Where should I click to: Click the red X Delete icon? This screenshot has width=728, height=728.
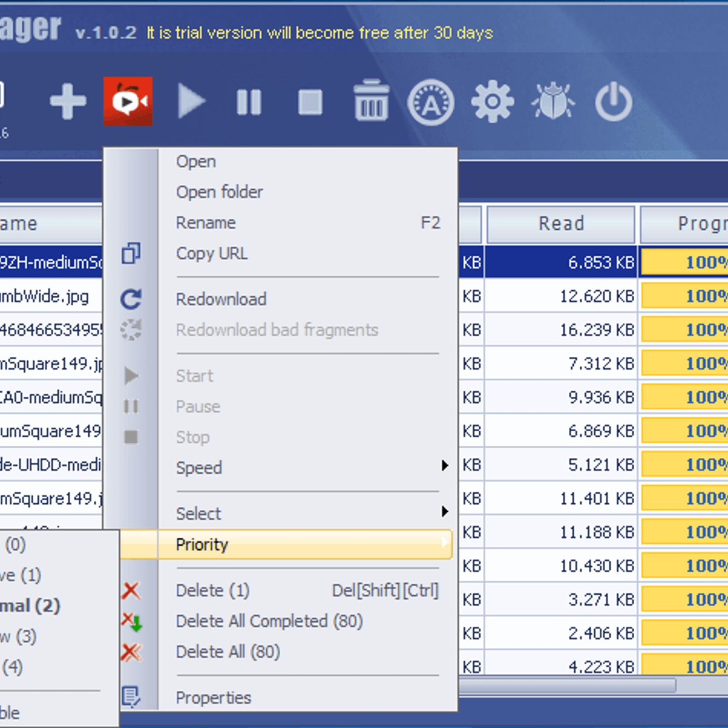point(131,591)
